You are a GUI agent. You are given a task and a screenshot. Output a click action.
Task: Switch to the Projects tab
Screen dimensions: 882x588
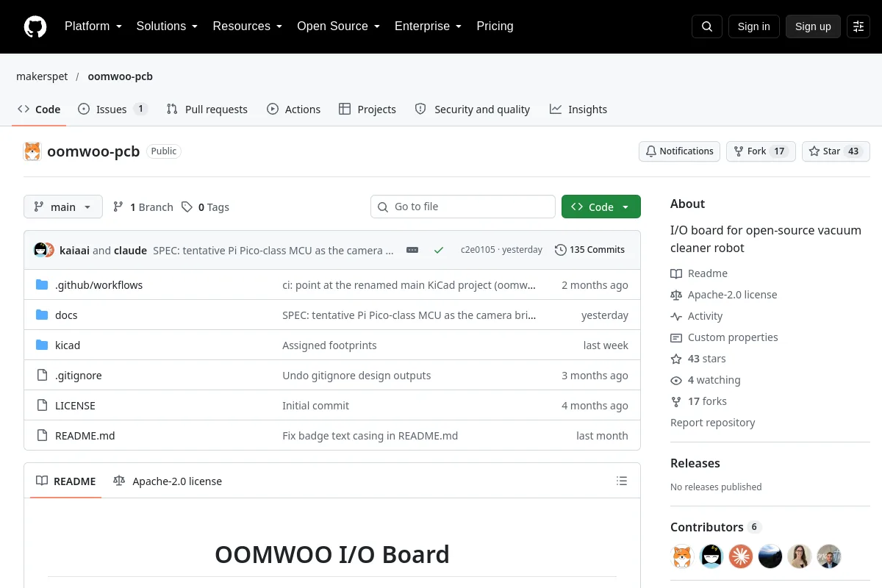tap(367, 110)
